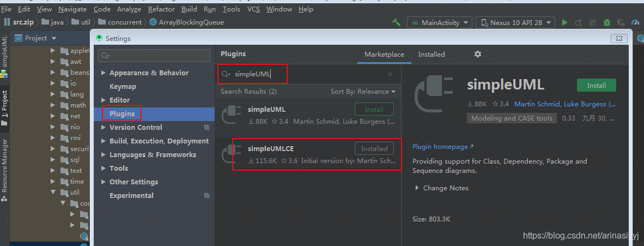Open the Sort By: Relevance dropdown
644x246 pixels.
pyautogui.click(x=363, y=91)
